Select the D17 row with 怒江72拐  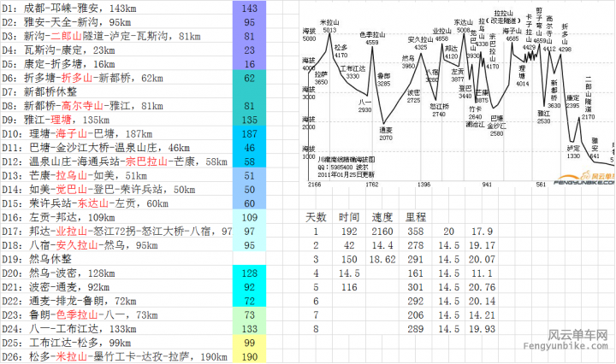116,231
